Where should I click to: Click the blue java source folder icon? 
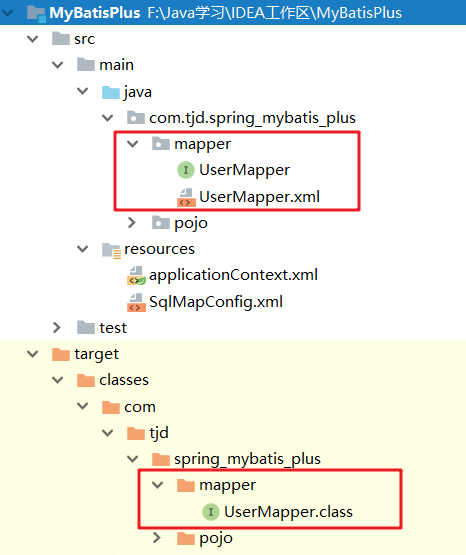(x=111, y=92)
